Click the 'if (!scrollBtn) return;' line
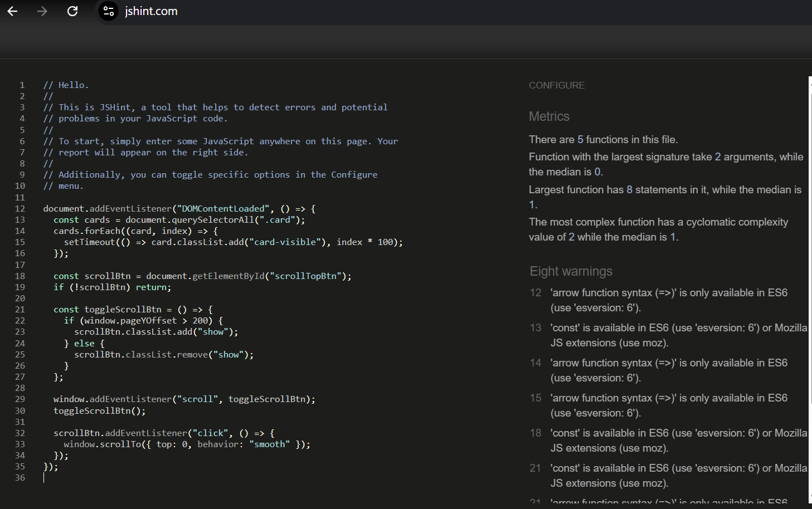 coord(113,287)
